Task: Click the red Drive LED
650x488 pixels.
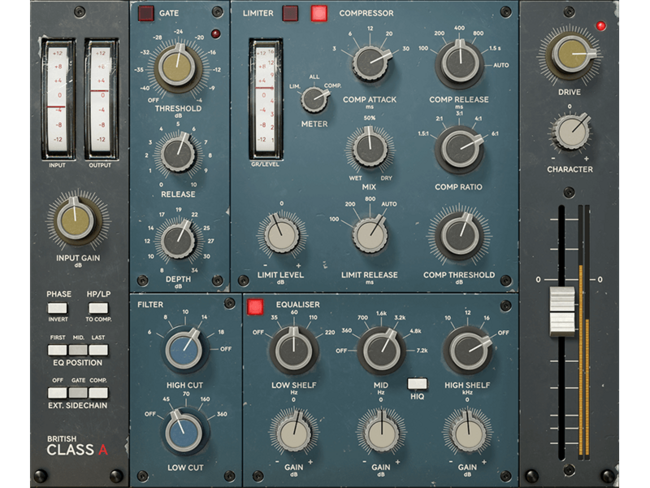Action: tap(601, 26)
